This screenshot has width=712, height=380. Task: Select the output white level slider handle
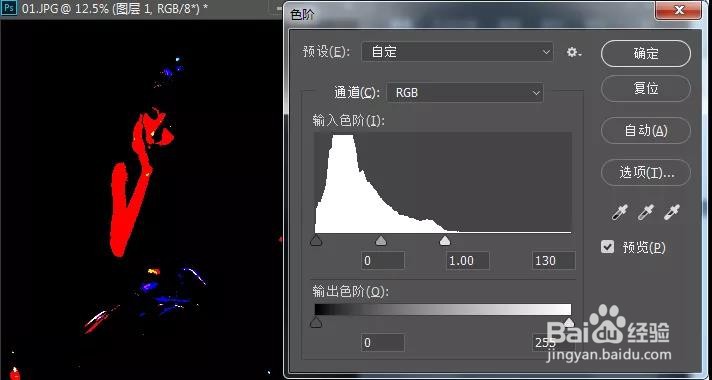tap(569, 322)
